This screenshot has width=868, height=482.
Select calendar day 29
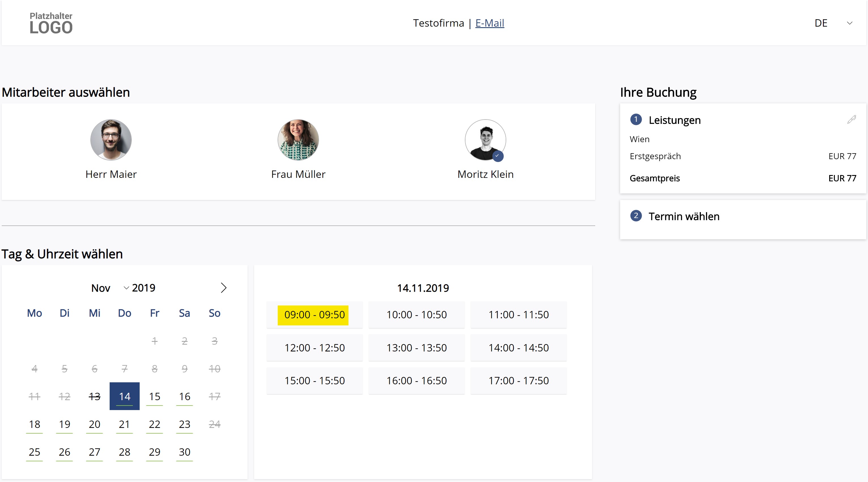(154, 452)
